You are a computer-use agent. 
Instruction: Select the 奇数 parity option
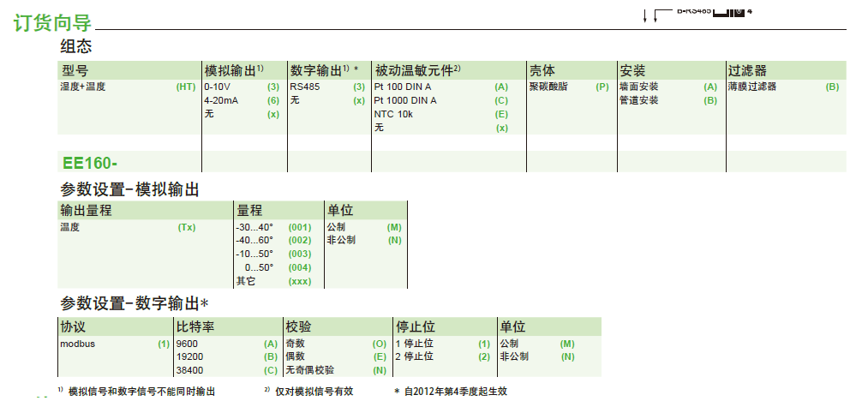pos(295,344)
